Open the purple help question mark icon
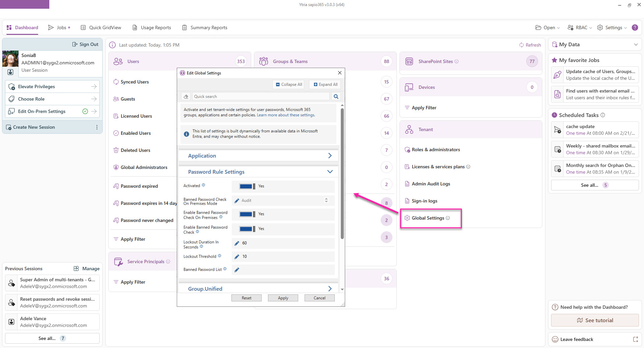Image resolution: width=644 pixels, height=348 pixels. pos(635,27)
